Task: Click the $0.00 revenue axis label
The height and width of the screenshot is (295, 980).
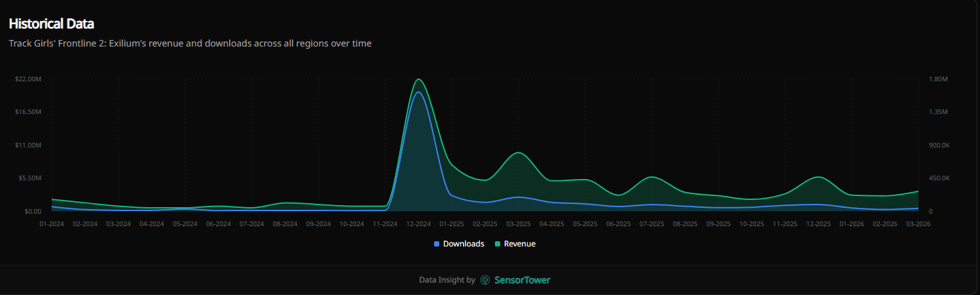Action: pyautogui.click(x=33, y=212)
